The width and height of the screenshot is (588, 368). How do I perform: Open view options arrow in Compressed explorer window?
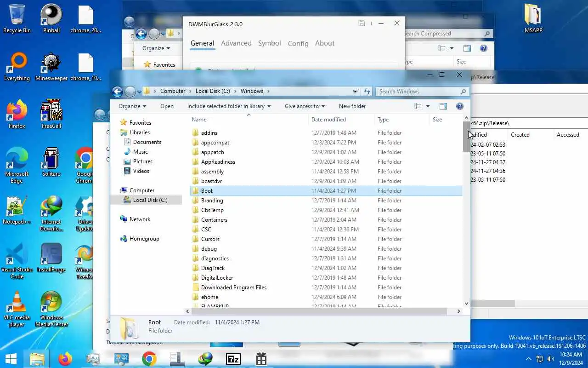pyautogui.click(x=452, y=48)
